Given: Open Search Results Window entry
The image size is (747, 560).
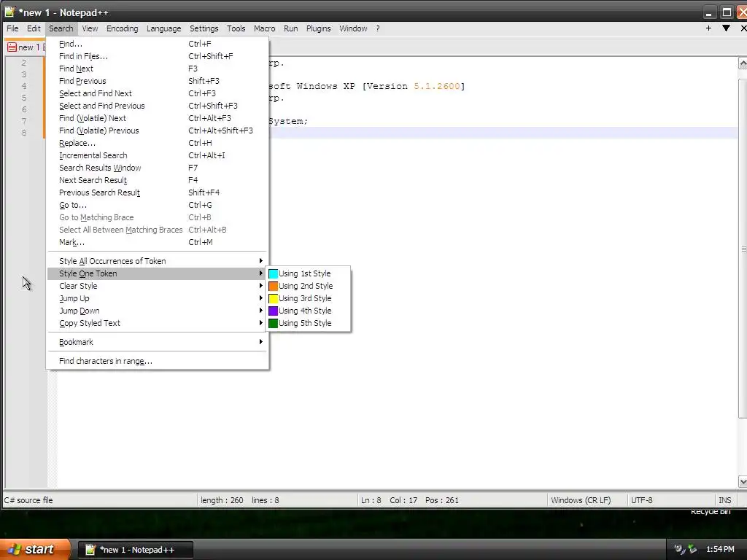Looking at the screenshot, I should pos(158,168).
